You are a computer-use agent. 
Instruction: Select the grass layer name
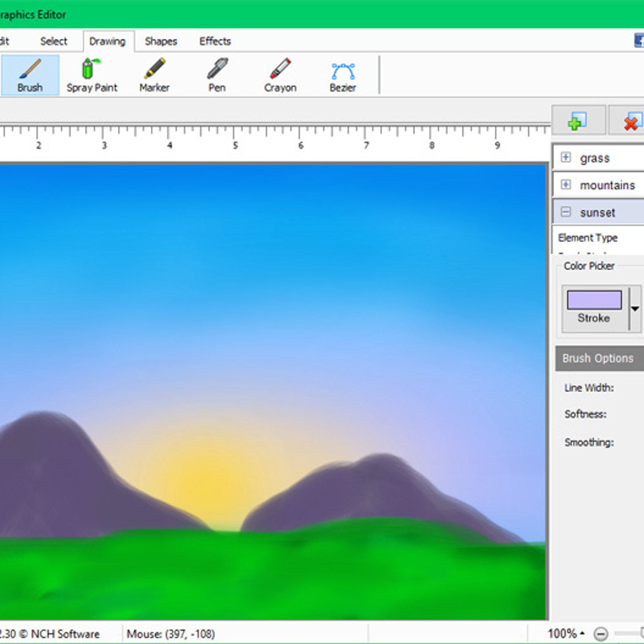tap(594, 158)
